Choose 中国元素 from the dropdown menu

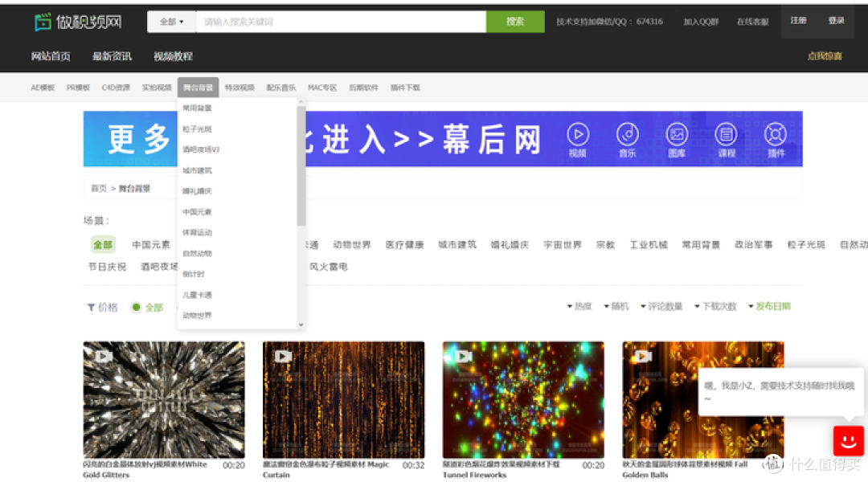pyautogui.click(x=197, y=212)
